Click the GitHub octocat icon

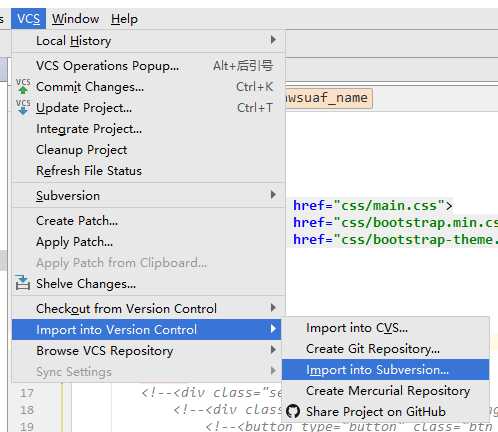pyautogui.click(x=293, y=411)
